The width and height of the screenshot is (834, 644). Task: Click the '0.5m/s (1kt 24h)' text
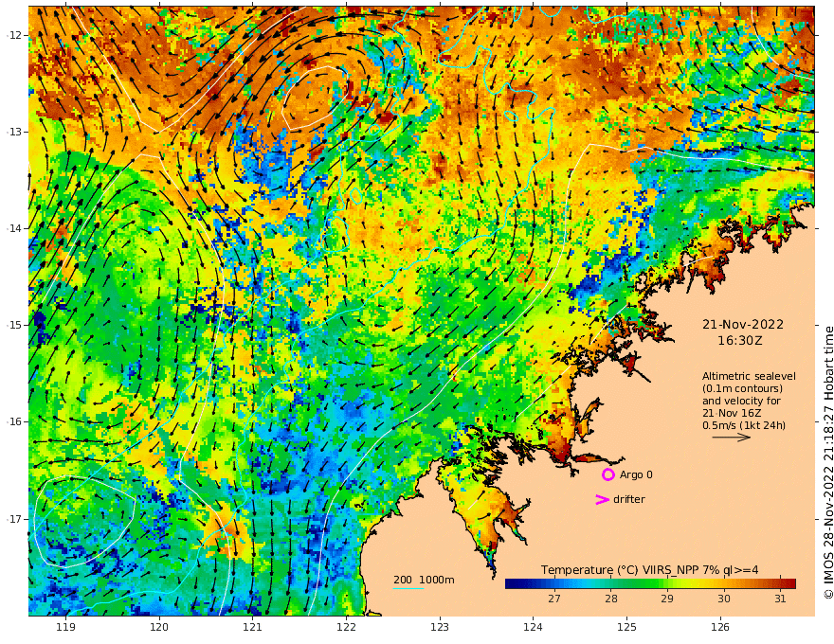point(744,425)
